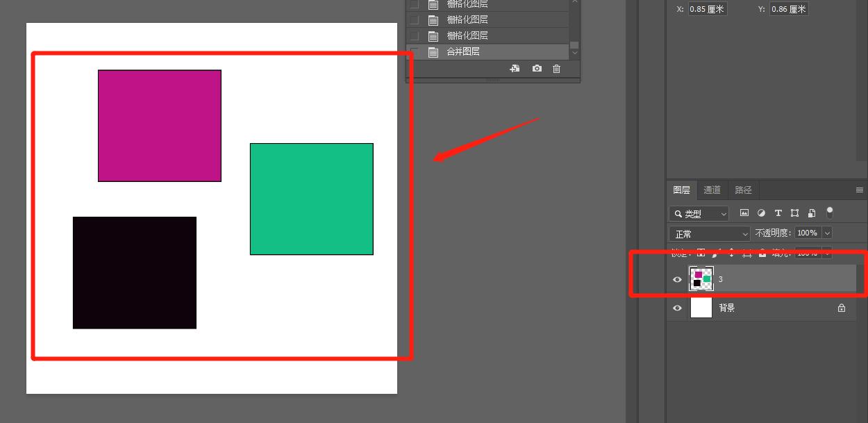868x423 pixels.
Task: Enable the adjustment layer filter icon
Action: pos(761,213)
